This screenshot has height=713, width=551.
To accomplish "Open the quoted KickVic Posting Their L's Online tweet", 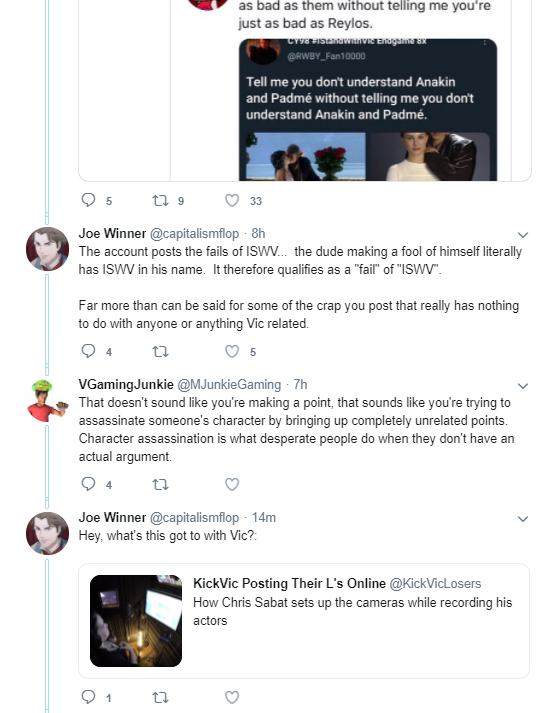I will [304, 621].
